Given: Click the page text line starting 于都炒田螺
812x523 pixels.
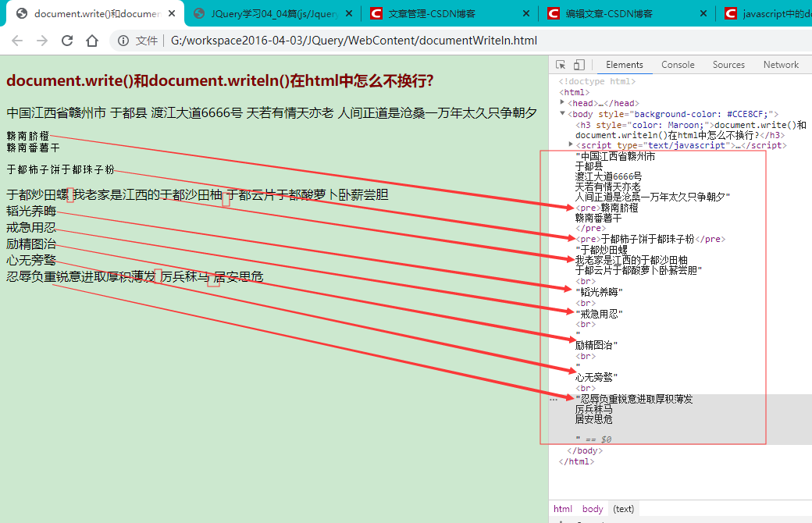Looking at the screenshot, I should pyautogui.click(x=198, y=194).
